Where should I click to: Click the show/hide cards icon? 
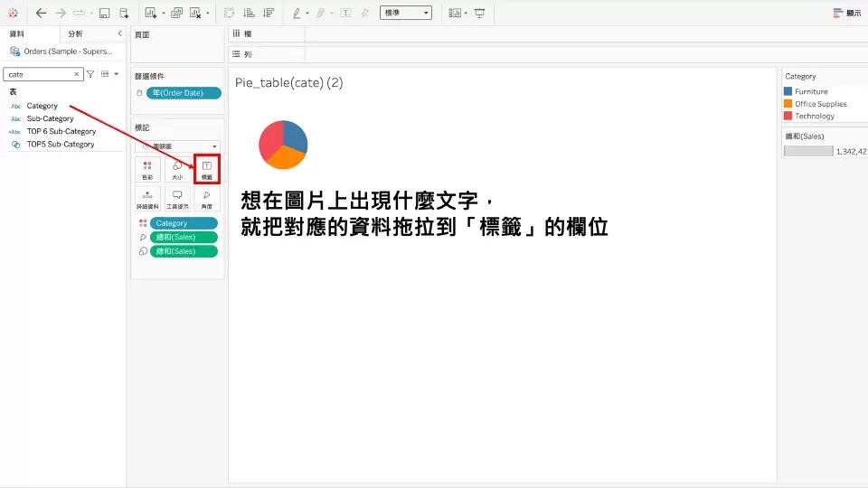[x=455, y=13]
